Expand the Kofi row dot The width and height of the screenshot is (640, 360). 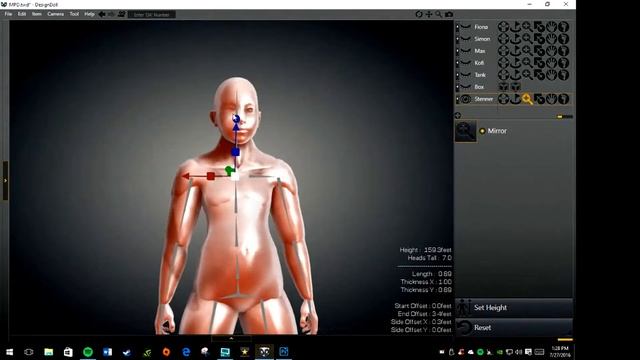(x=458, y=63)
